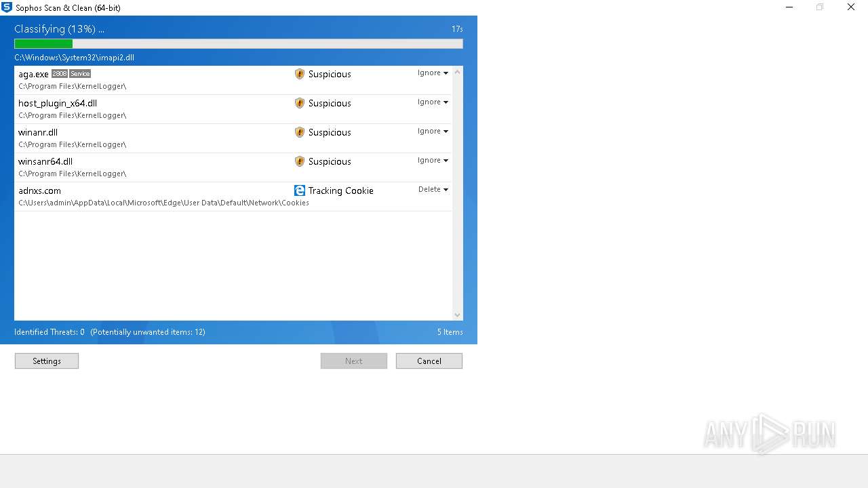Open Ignore dropdown for winsanr64.dll
Viewport: 868px width, 488px height.
pos(433,161)
